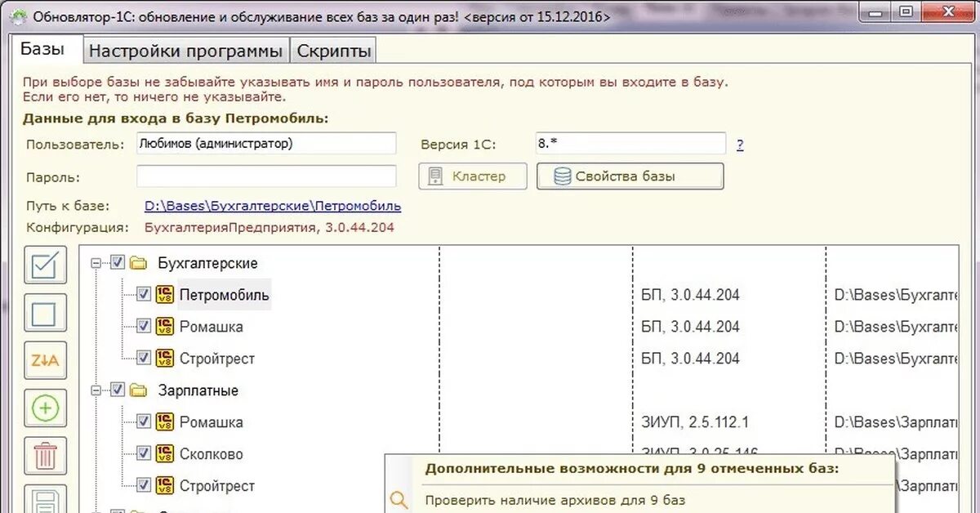Collapse the Зарплатные tree group

pos(96,390)
